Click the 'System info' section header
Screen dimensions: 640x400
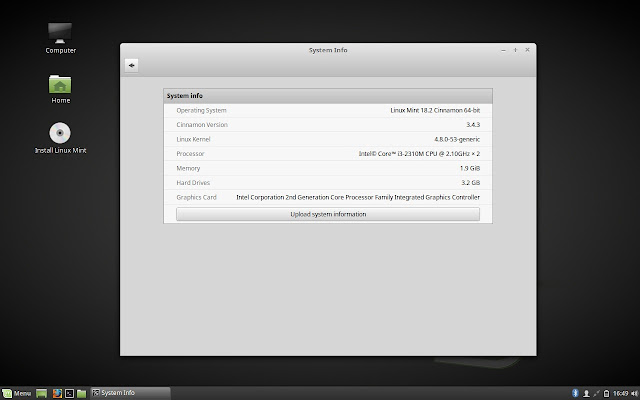coord(328,96)
